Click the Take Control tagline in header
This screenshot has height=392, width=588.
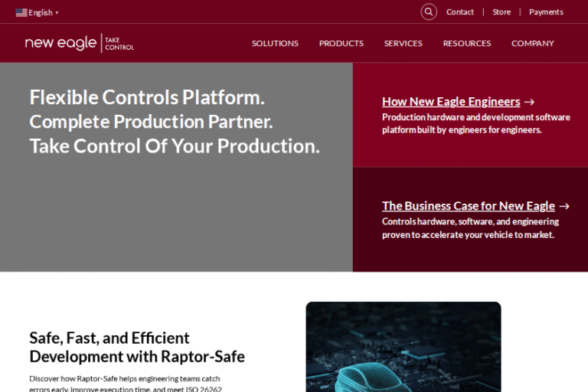(x=119, y=44)
